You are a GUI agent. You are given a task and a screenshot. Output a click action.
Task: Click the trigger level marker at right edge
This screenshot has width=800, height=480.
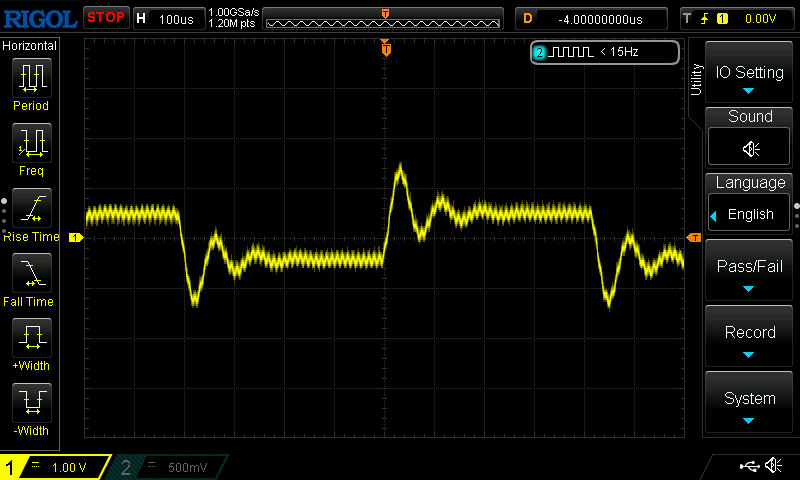[x=693, y=238]
